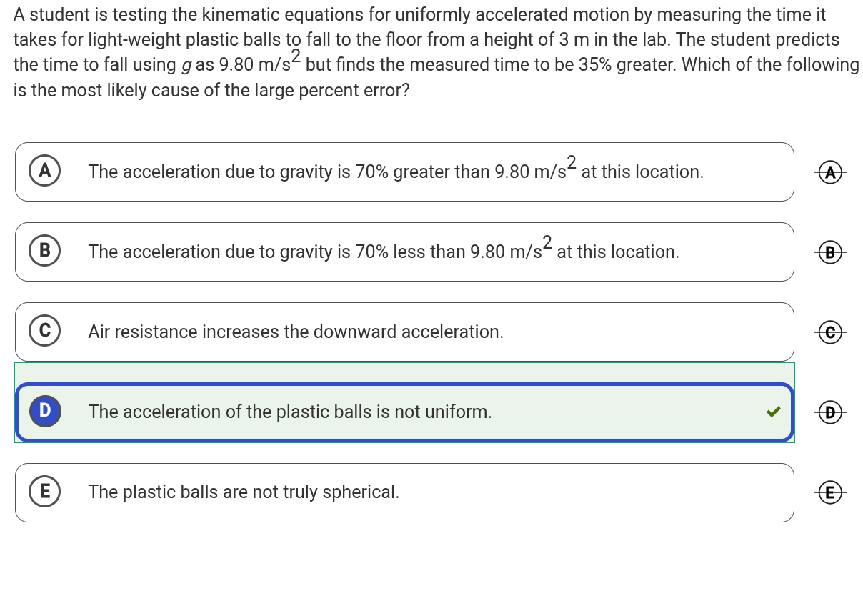The height and width of the screenshot is (616, 863).
Task: Select the letter A radio circle
Action: [45, 171]
